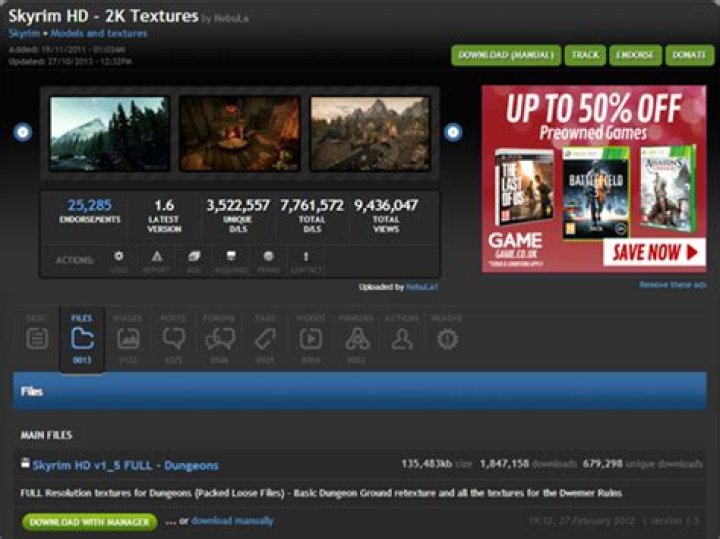Click the Download (Manual) button

(506, 55)
